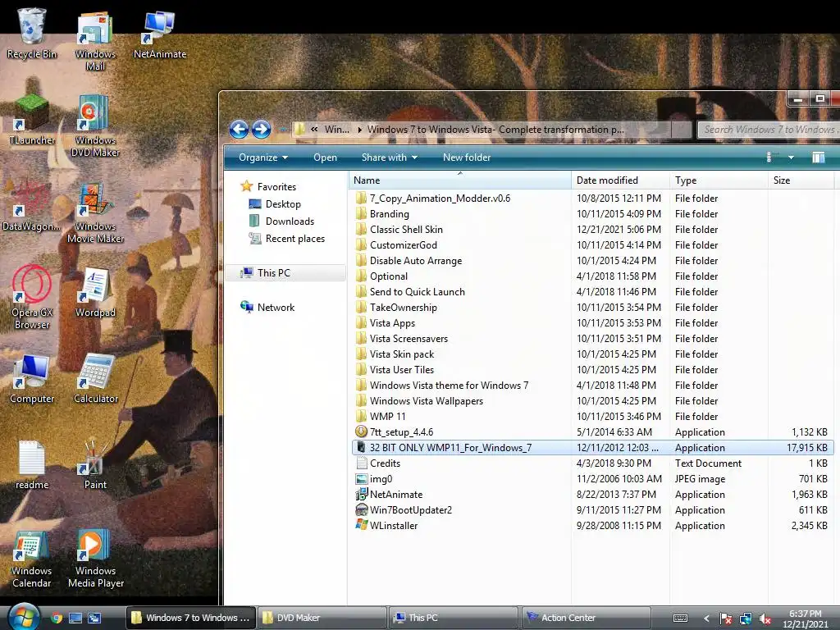The width and height of the screenshot is (840, 630).
Task: Open the network tray icon
Action: coord(745,619)
